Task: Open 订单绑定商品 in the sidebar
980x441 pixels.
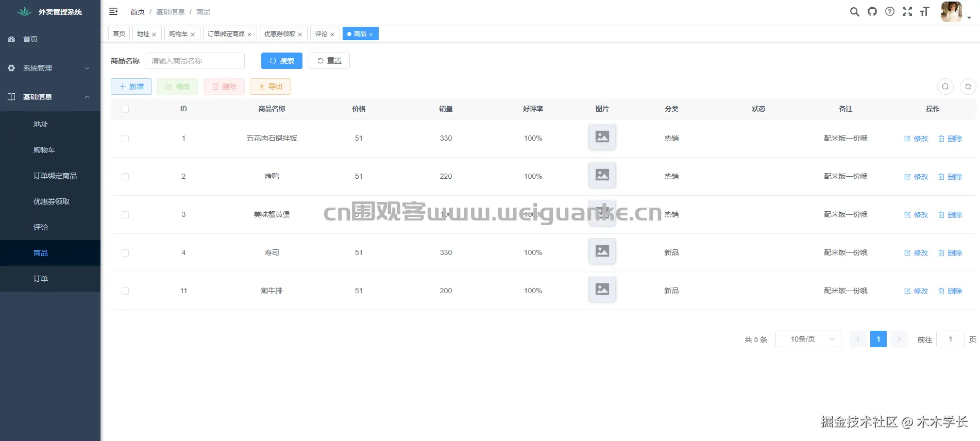Action: [x=50, y=176]
